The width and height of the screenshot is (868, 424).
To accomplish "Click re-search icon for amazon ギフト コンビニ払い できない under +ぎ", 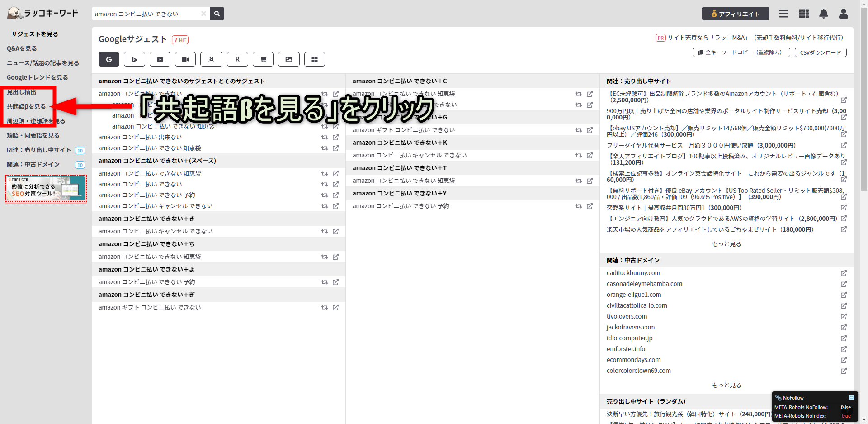I will 325,307.
